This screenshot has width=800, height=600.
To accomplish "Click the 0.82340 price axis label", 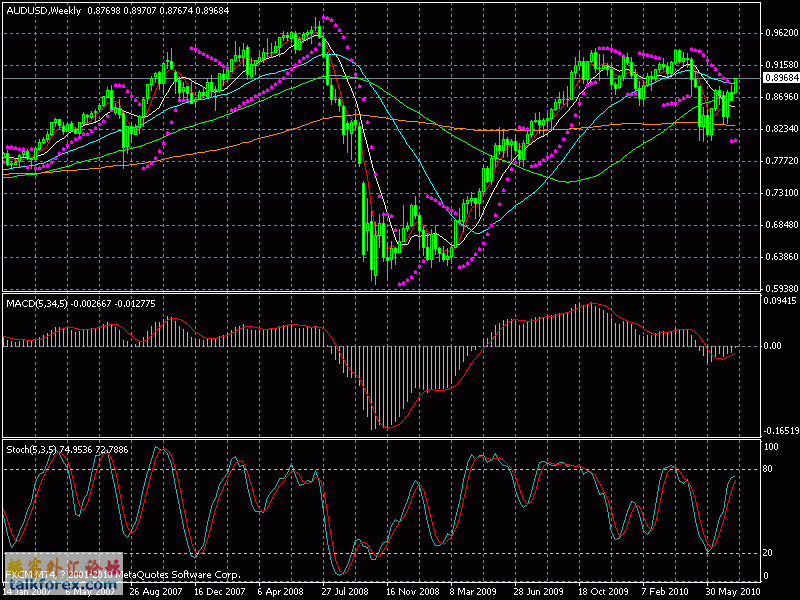I will pos(782,129).
